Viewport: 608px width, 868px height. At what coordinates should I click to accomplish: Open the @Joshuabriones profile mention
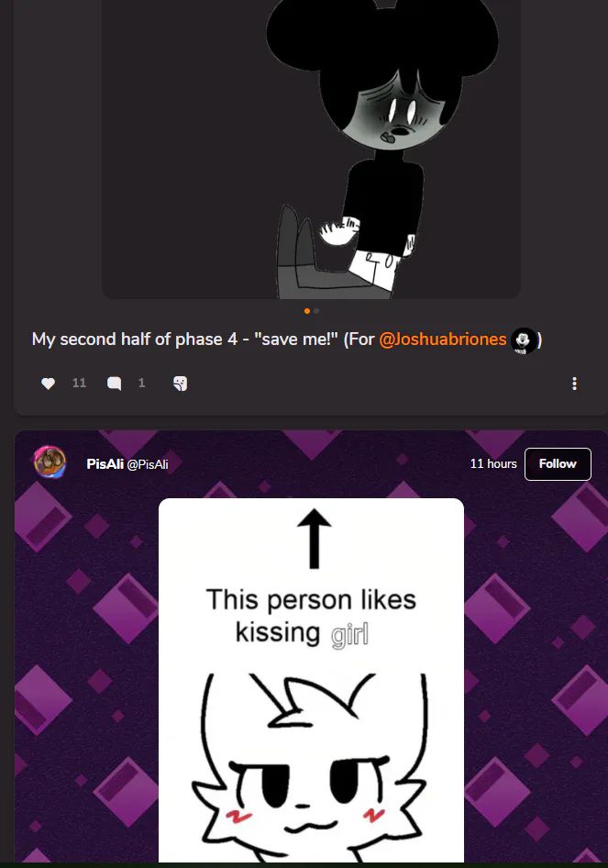click(443, 339)
